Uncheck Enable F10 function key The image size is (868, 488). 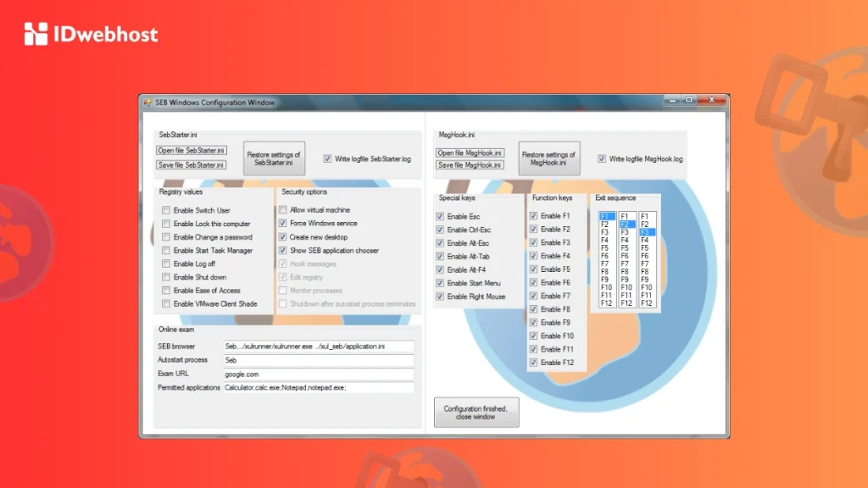[534, 335]
